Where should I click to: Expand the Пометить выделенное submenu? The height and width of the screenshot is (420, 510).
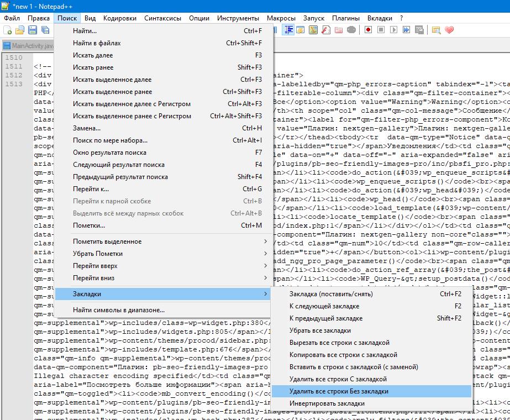tap(164, 242)
